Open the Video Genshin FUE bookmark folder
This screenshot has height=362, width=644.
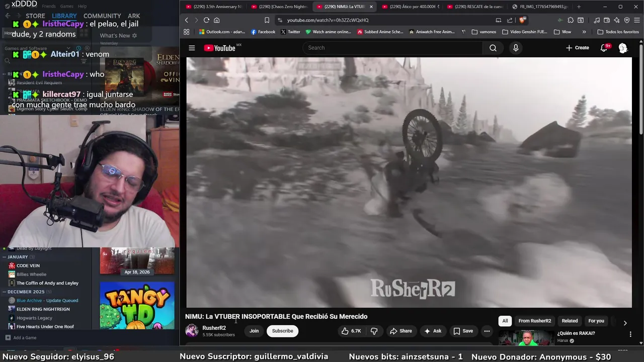[525, 32]
